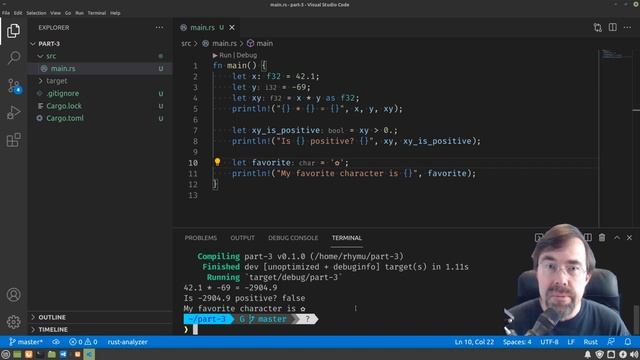Open the Run and Debug view
Viewport: 640px width, 360px height.
pos(13,113)
